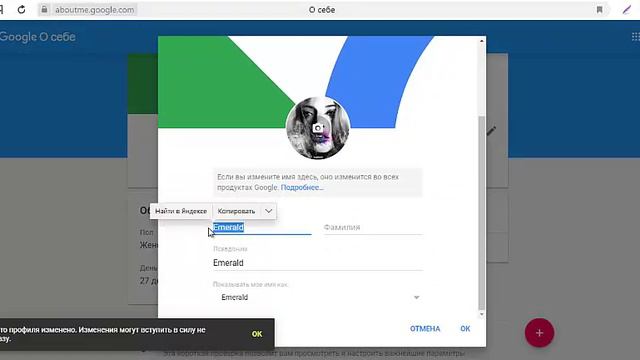
Task: Click the "Google О себе" header logo
Action: click(x=38, y=37)
